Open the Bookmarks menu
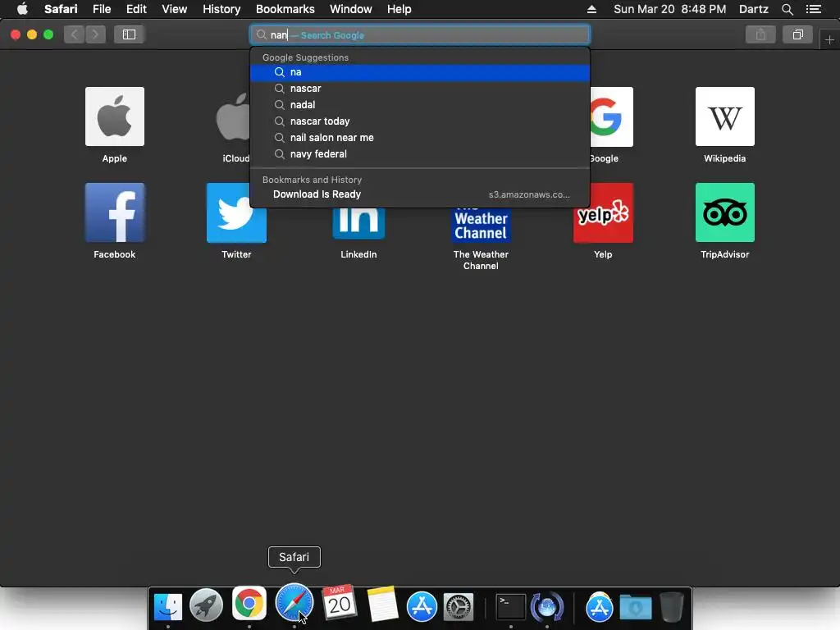840x630 pixels. tap(285, 9)
